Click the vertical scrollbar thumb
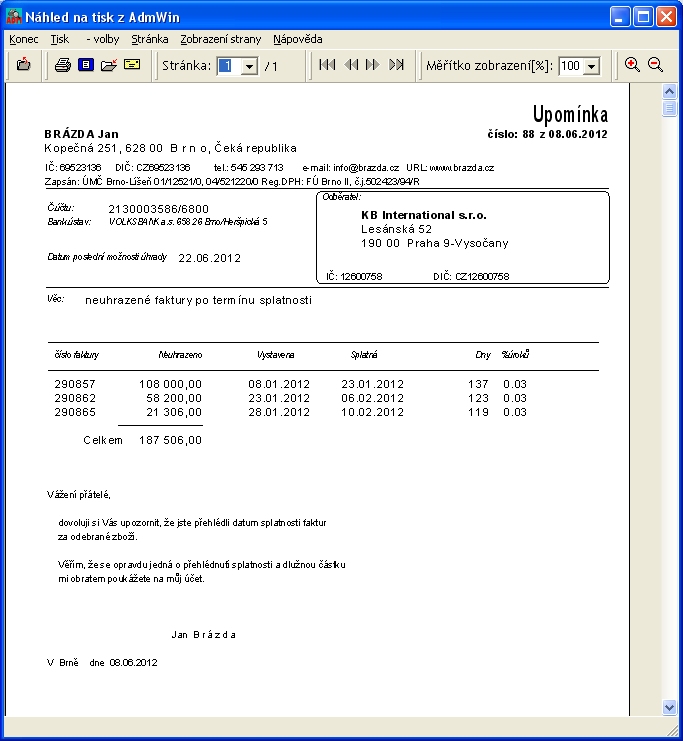The height and width of the screenshot is (741, 683). [x=669, y=108]
